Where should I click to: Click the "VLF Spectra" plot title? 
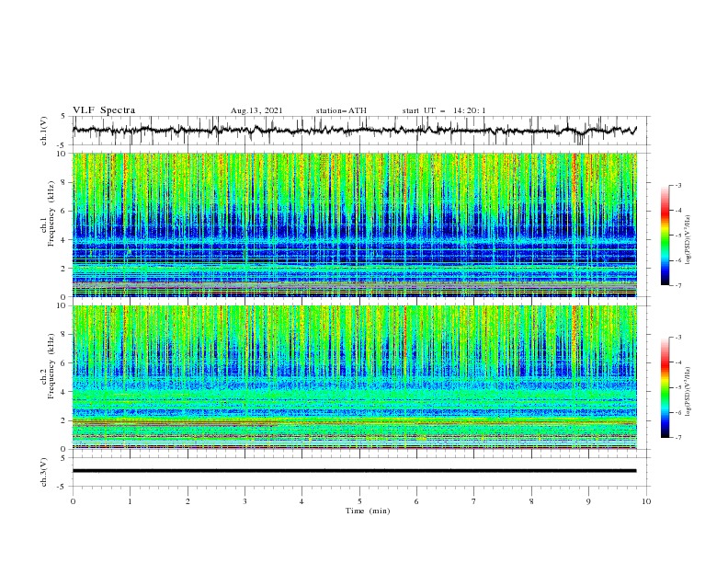tap(104, 110)
